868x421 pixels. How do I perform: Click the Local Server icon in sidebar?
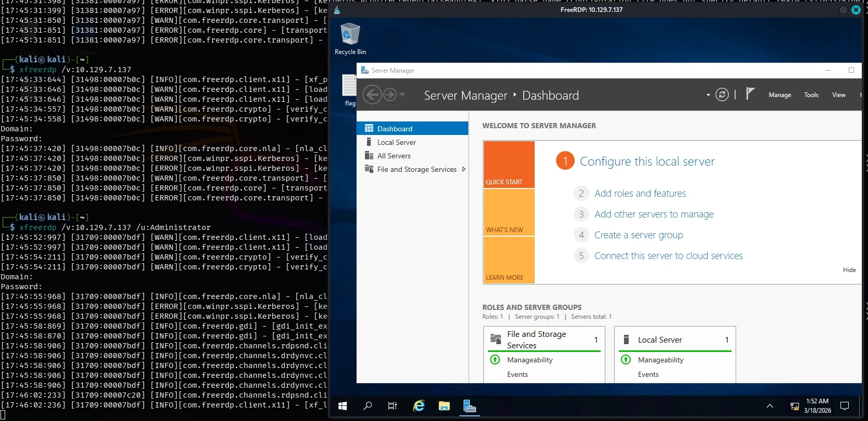coord(369,142)
